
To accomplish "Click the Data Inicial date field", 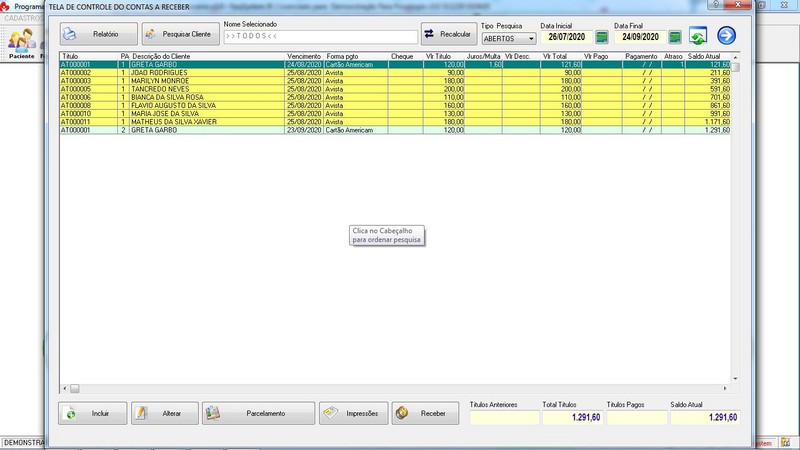I will [566, 37].
